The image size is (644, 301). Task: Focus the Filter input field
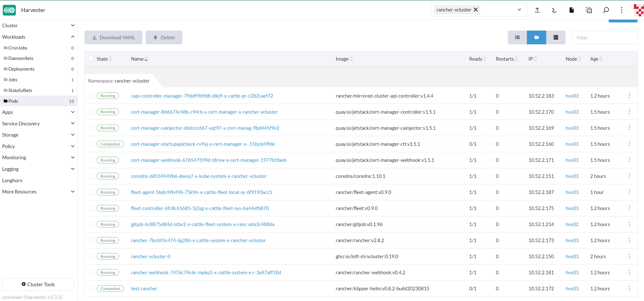point(605,37)
